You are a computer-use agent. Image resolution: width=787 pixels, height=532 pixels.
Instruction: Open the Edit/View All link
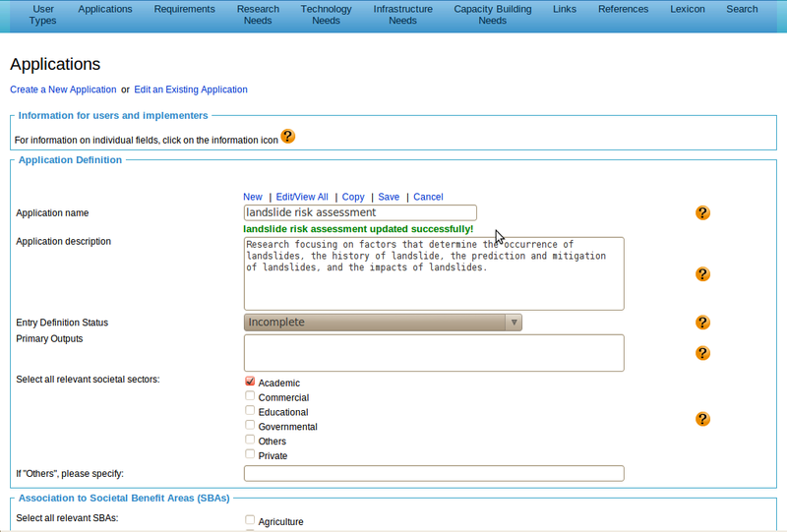click(302, 197)
